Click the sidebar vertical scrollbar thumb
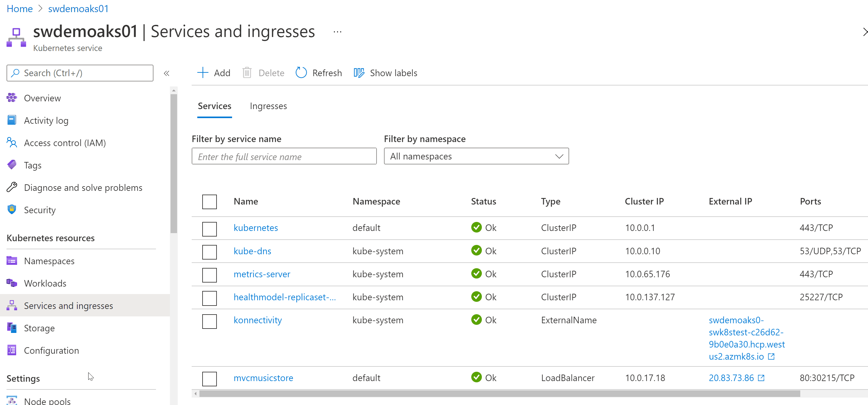Viewport: 868px width, 405px height. pos(174,163)
